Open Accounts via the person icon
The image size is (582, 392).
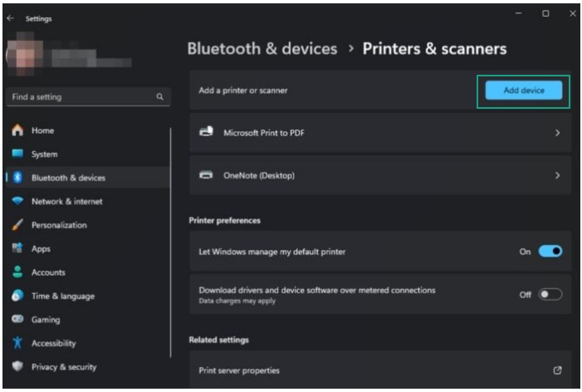pyautogui.click(x=17, y=272)
